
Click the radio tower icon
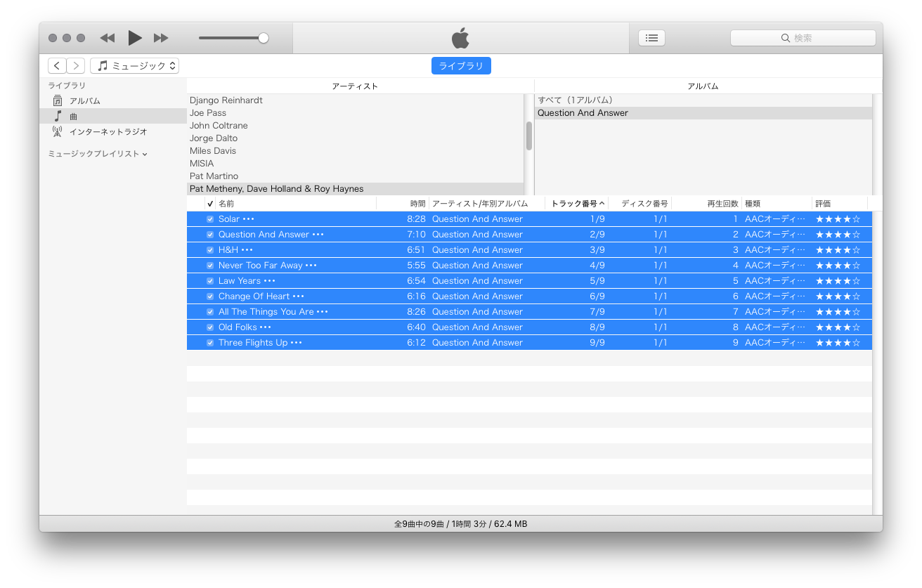58,132
